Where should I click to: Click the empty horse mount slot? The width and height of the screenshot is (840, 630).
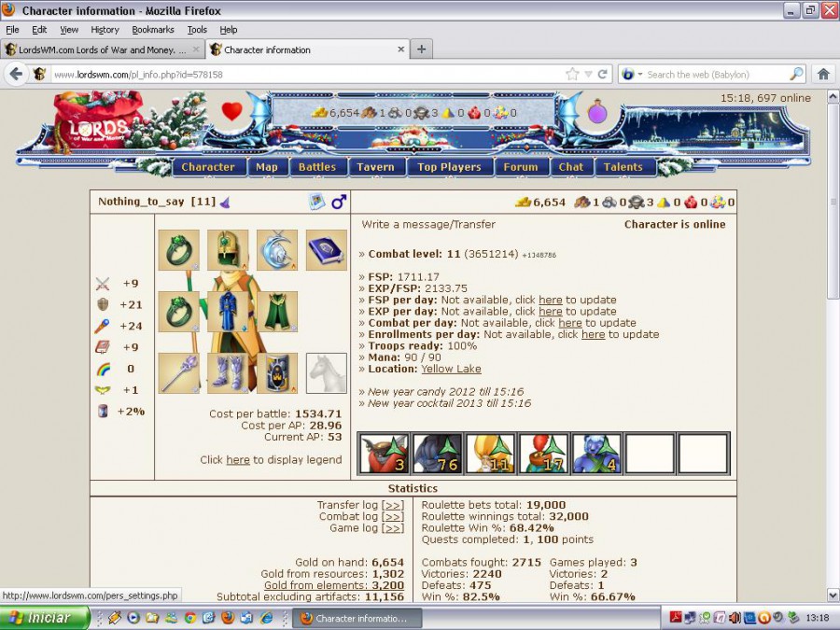[x=327, y=373]
